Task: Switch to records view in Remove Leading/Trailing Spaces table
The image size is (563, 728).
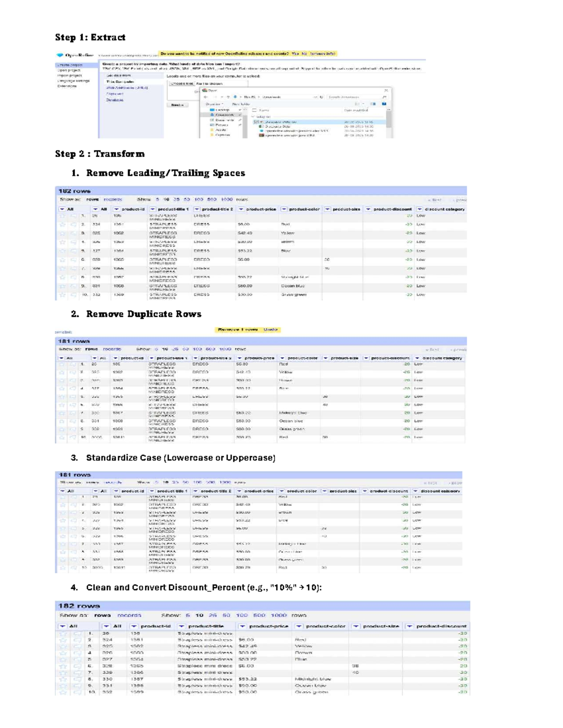Action: coord(113,200)
